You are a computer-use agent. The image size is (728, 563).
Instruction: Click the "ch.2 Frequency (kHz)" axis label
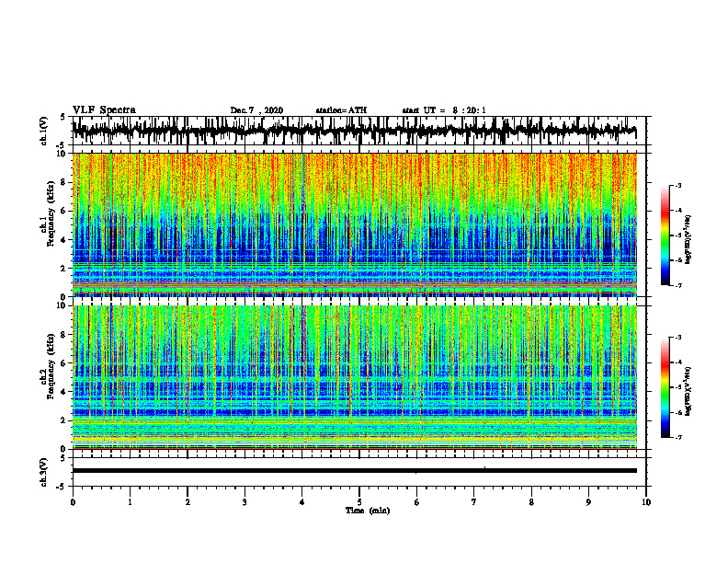[x=48, y=366]
